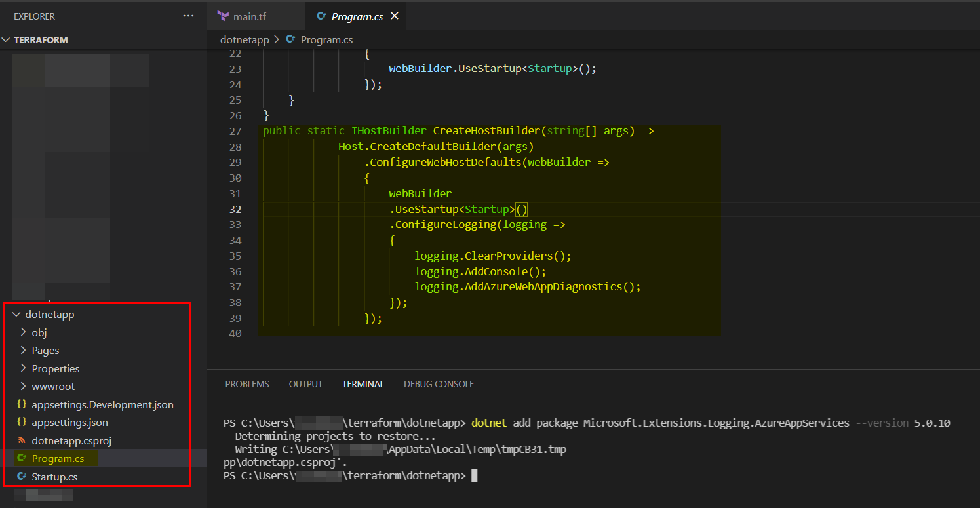This screenshot has height=508, width=980.
Task: Click line number 32 in the gutter
Action: [x=234, y=209]
